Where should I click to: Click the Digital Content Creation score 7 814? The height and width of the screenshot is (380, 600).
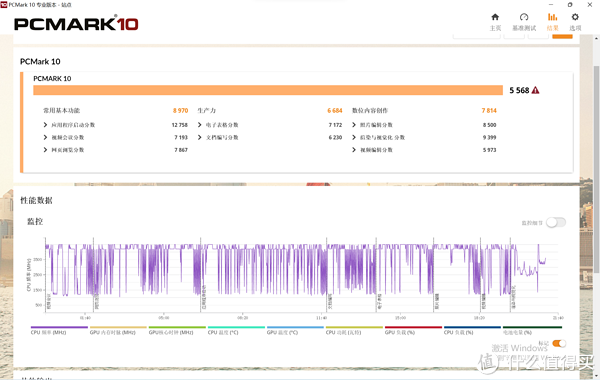[x=489, y=111]
